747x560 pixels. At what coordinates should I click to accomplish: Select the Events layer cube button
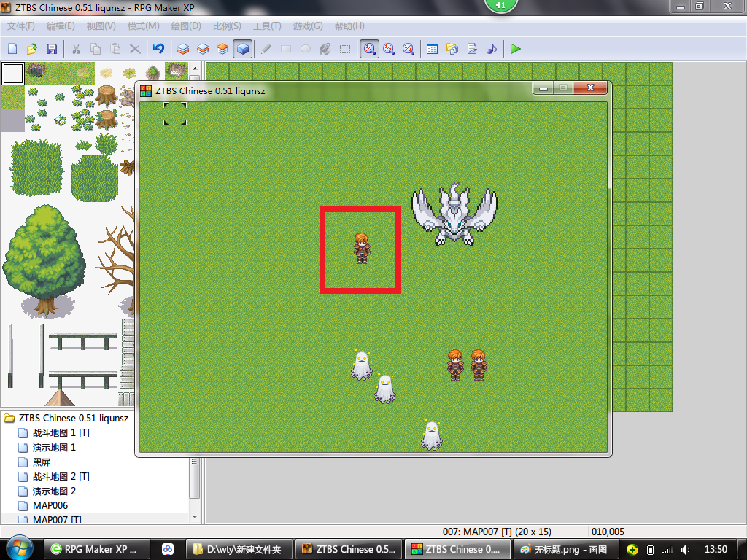(242, 49)
